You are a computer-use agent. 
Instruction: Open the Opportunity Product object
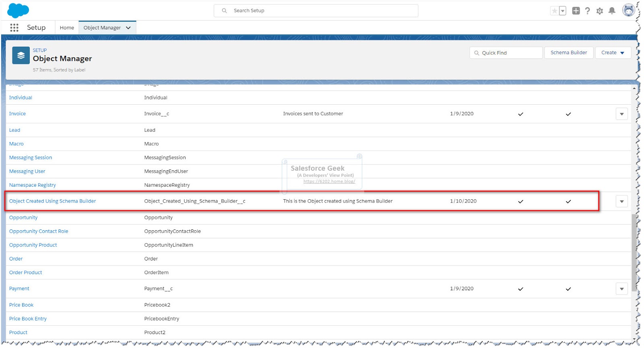(x=33, y=245)
